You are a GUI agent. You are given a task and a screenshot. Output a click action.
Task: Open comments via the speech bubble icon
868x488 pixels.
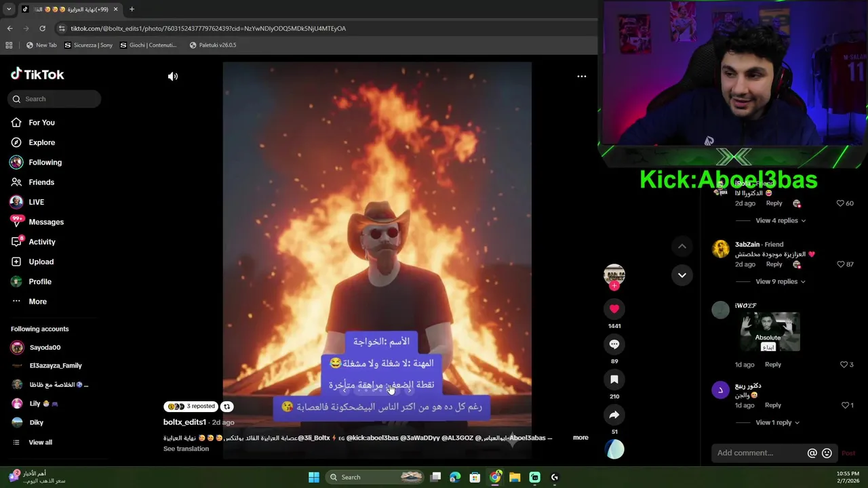point(614,344)
